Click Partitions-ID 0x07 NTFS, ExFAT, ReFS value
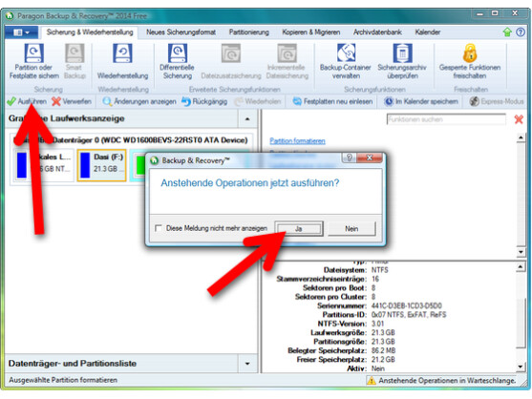Image resolution: width=532 pixels, height=399 pixels. 409,315
